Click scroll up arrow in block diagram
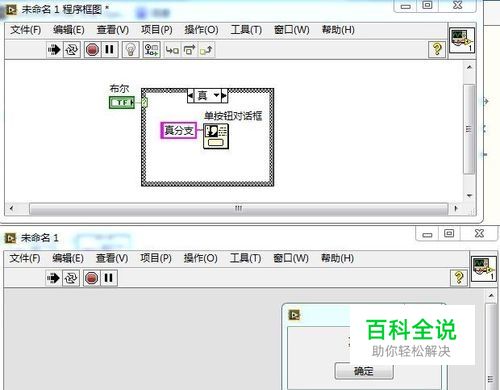500x390 pixels. pyautogui.click(x=469, y=67)
